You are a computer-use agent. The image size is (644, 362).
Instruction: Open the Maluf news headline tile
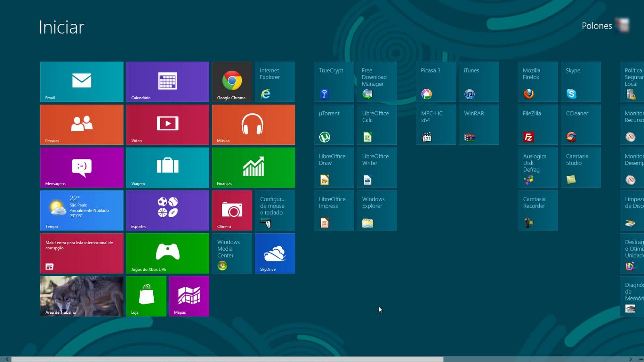coord(82,253)
